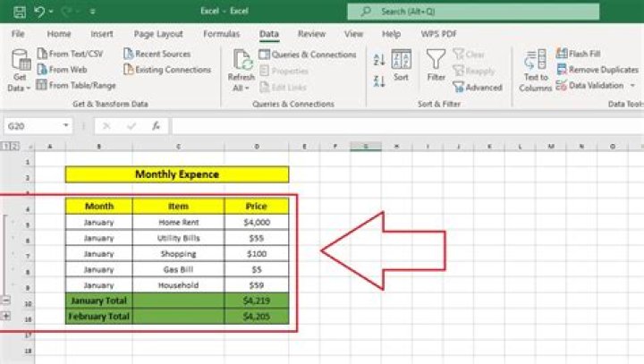This screenshot has width=644, height=364.
Task: Click Remove Duplicates
Action: pyautogui.click(x=597, y=70)
